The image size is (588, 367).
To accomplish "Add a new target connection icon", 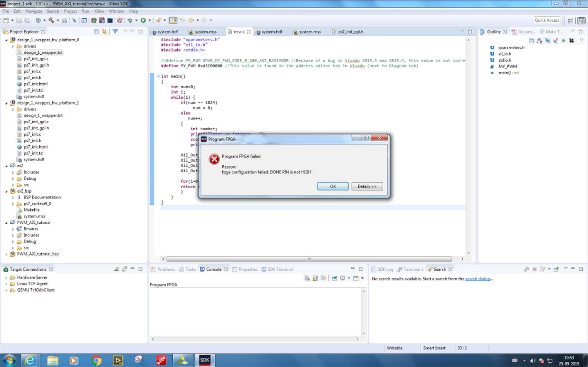I will coord(116,269).
